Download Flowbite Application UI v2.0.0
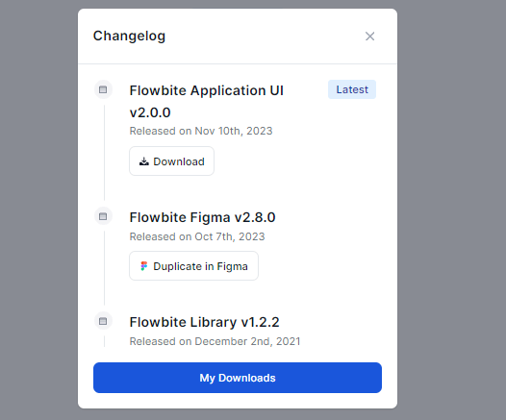506x420 pixels. point(171,161)
